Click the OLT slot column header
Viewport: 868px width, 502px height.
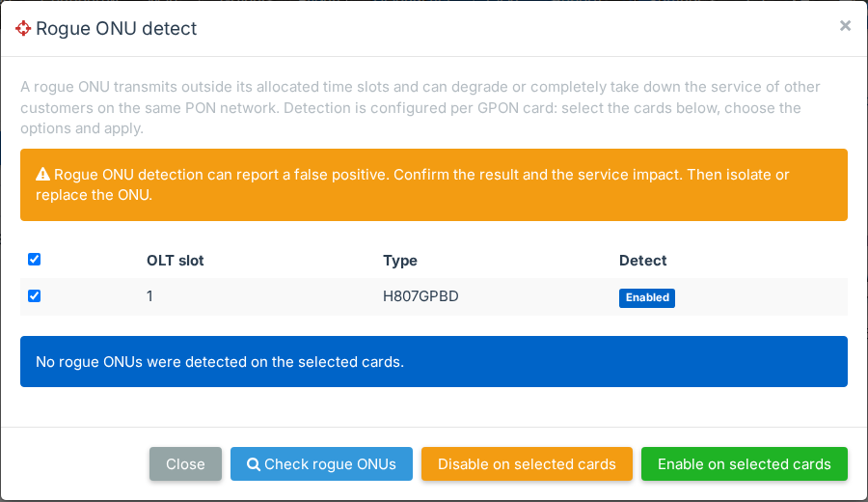point(175,261)
